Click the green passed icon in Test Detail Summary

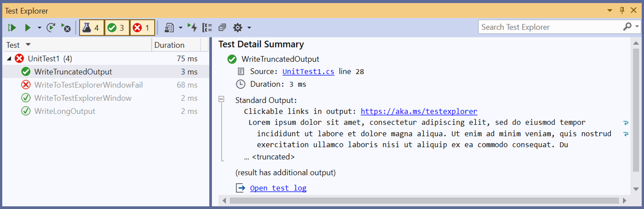[232, 59]
